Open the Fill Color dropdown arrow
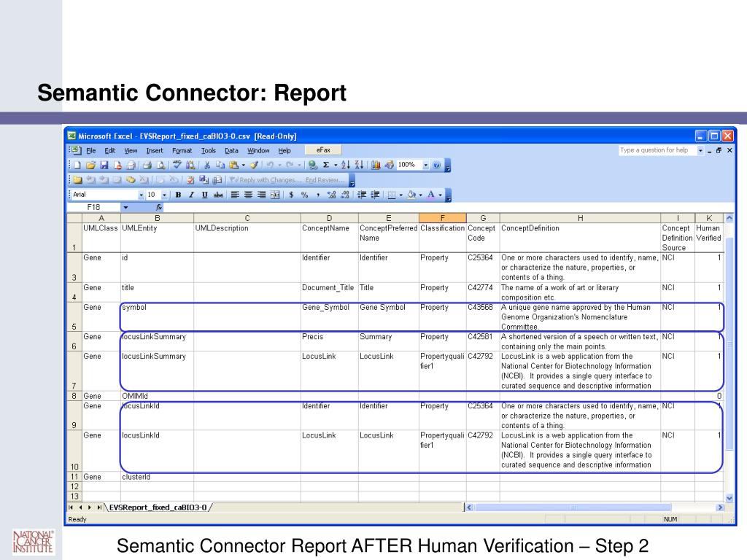The height and width of the screenshot is (560, 747). (x=421, y=195)
